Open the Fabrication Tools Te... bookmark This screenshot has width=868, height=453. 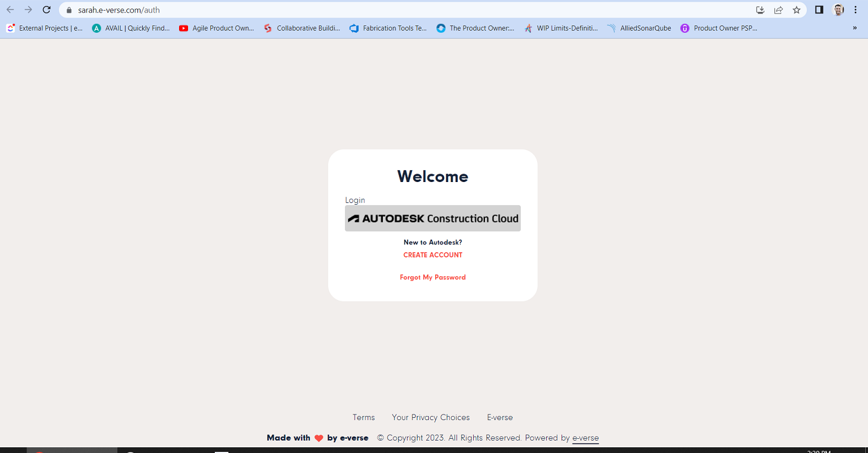pos(388,28)
